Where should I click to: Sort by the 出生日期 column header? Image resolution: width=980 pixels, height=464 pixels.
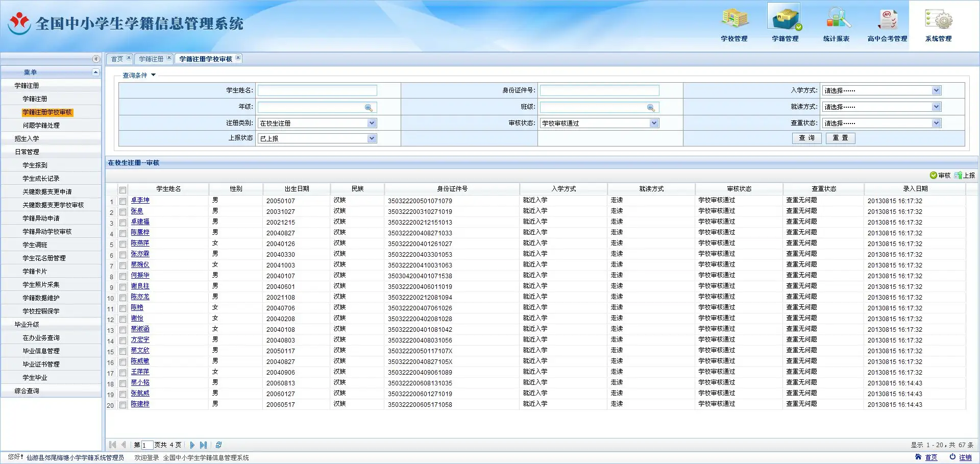297,189
